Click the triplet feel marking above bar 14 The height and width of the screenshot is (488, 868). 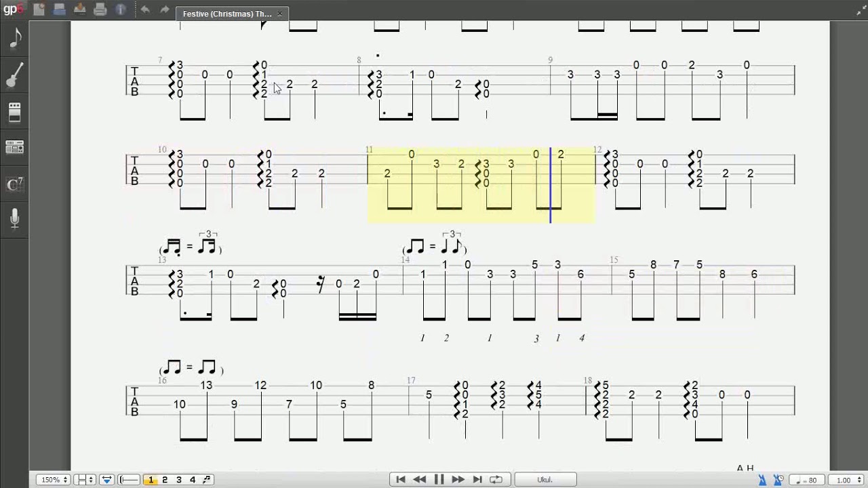pyautogui.click(x=435, y=245)
